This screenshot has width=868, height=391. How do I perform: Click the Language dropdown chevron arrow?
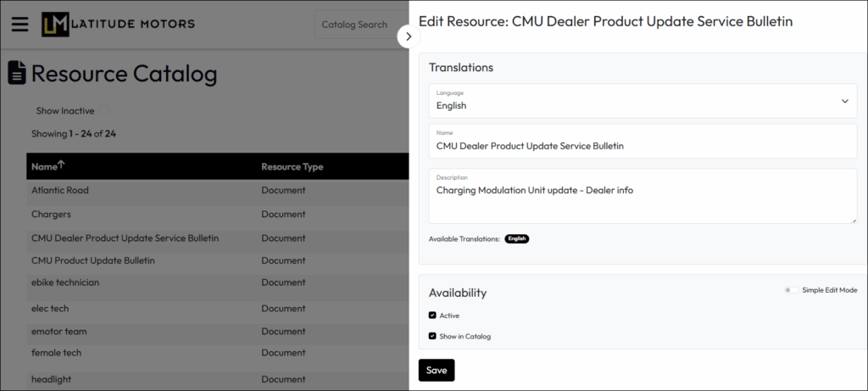pos(845,101)
